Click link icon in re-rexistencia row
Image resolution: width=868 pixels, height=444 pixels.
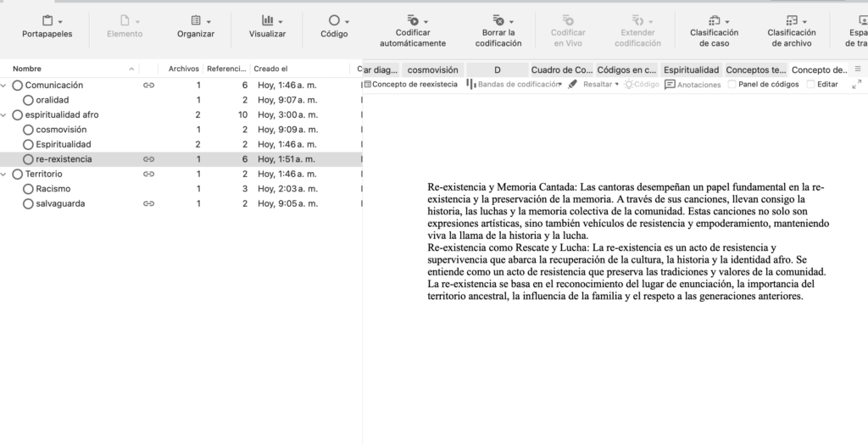point(148,159)
